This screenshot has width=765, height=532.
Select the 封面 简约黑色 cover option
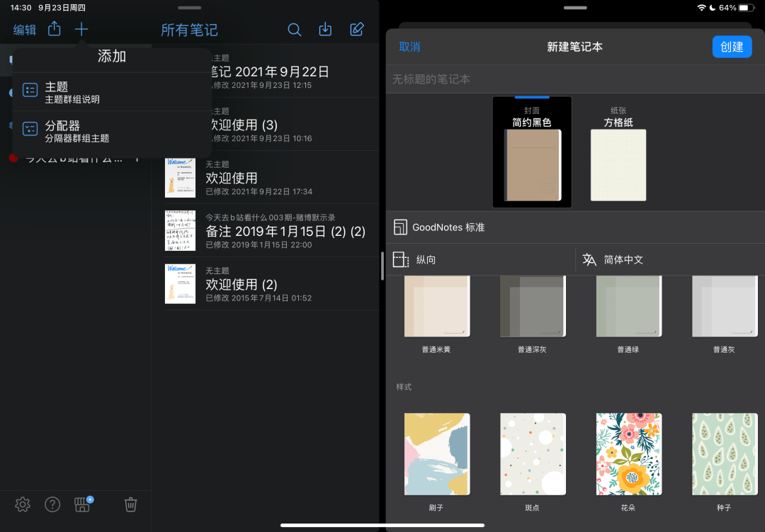pyautogui.click(x=532, y=152)
